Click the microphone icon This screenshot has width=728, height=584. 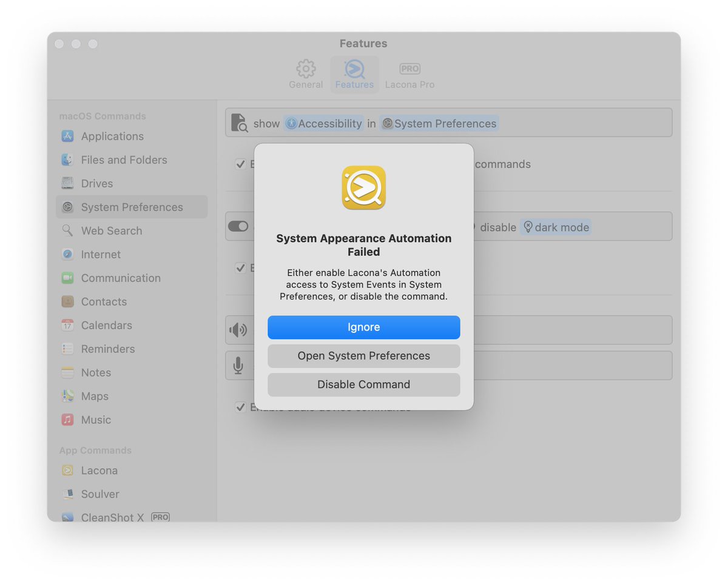pyautogui.click(x=238, y=366)
